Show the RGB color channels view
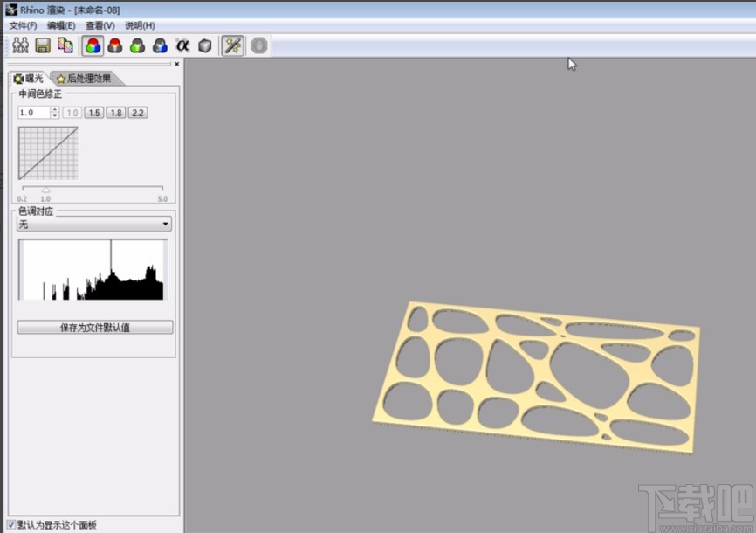This screenshot has height=533, width=756. (x=93, y=45)
